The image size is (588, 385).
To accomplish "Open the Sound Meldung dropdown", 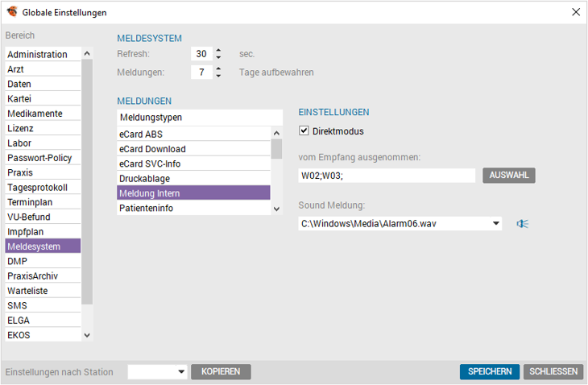I will [495, 223].
